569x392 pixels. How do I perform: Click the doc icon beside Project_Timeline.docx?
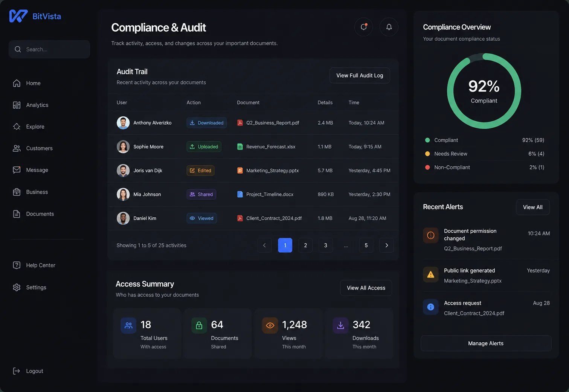[x=240, y=194]
